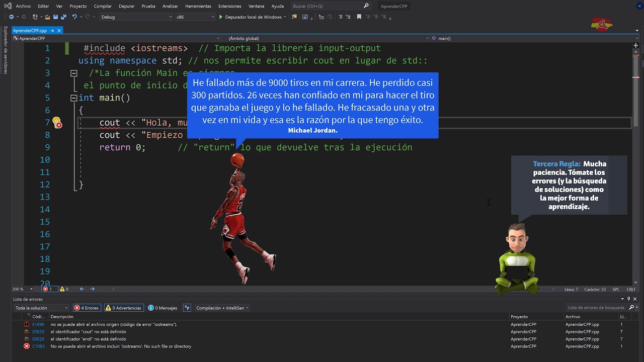Click the Visual Studio logo icon

[x=7, y=6]
